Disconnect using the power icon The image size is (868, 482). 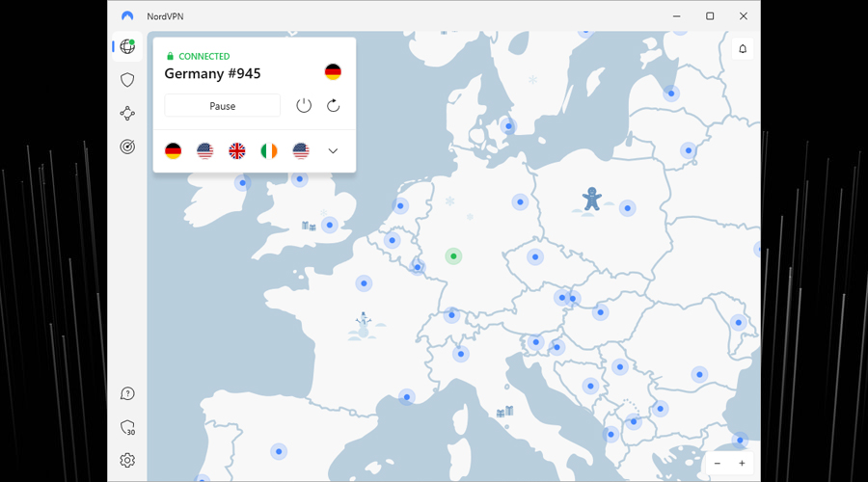pyautogui.click(x=304, y=106)
